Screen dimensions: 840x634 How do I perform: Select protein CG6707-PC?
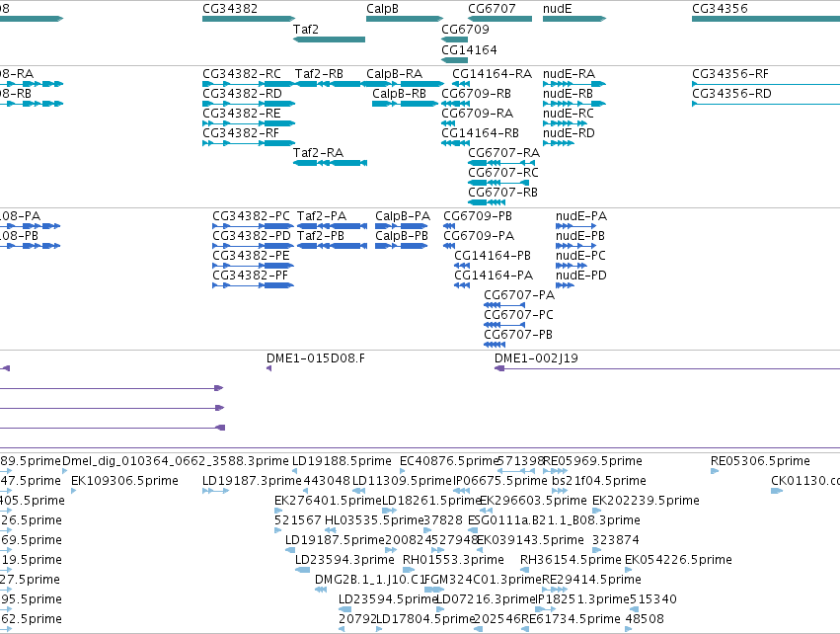[x=518, y=315]
